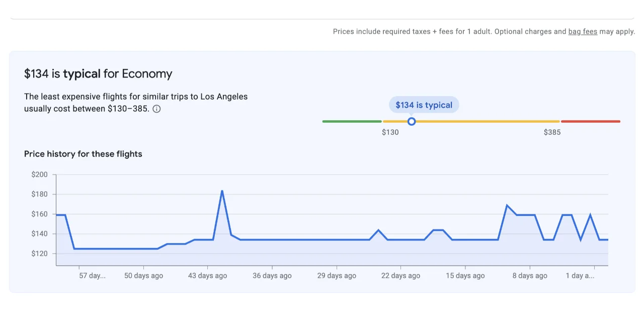
Task: Click the info icon beside the price range
Action: click(156, 109)
